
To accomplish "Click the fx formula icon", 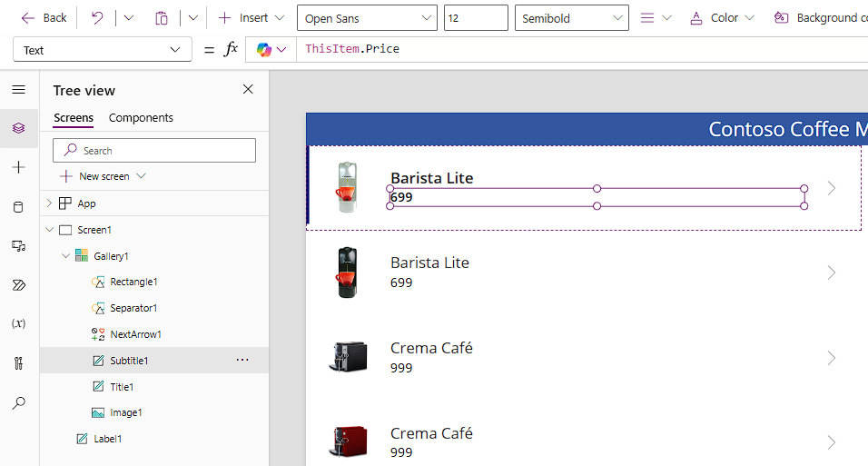I will [x=231, y=49].
